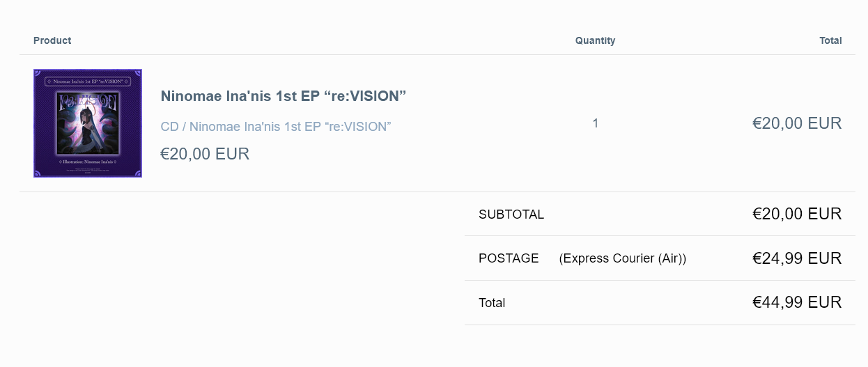
Task: Open the CD variant description link
Action: [275, 127]
